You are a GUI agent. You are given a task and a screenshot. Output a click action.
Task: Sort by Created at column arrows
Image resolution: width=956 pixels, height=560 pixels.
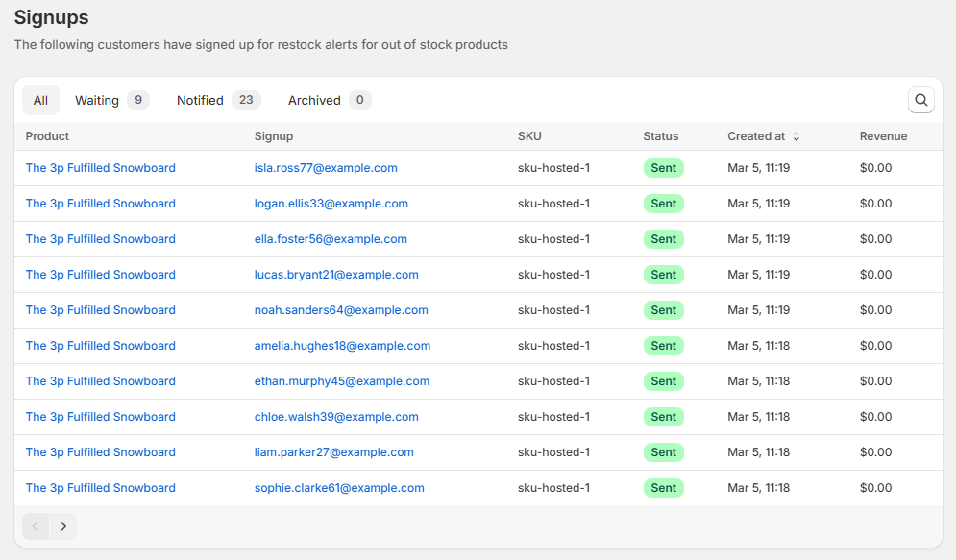(x=796, y=136)
